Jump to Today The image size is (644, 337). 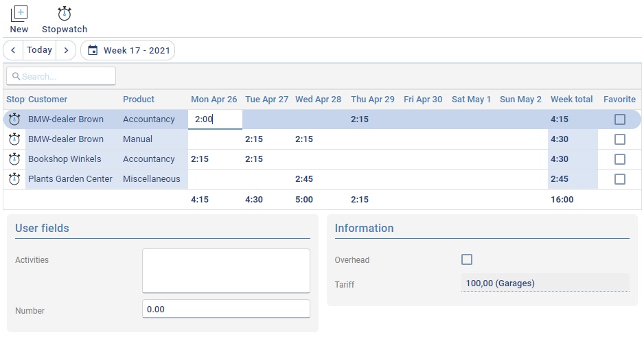[39, 50]
